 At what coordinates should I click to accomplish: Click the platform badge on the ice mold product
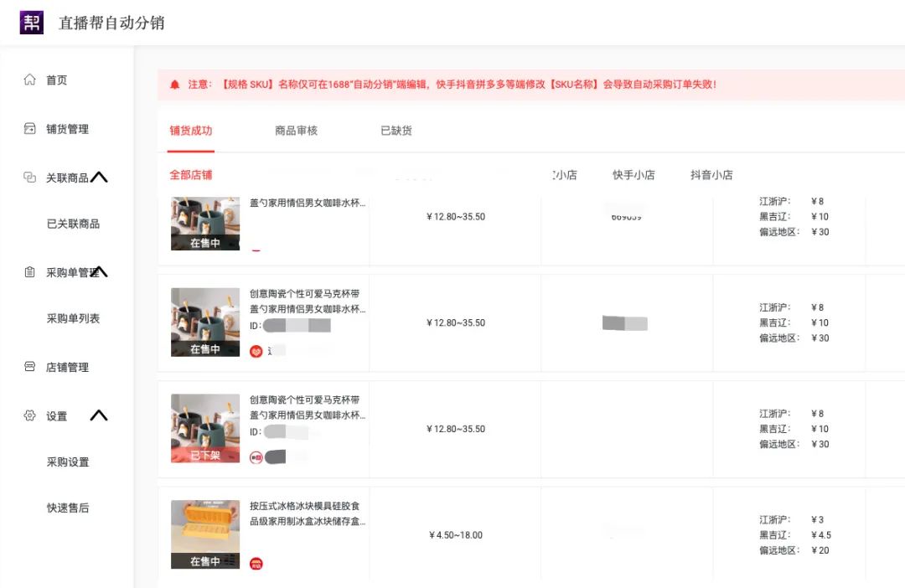point(256,564)
